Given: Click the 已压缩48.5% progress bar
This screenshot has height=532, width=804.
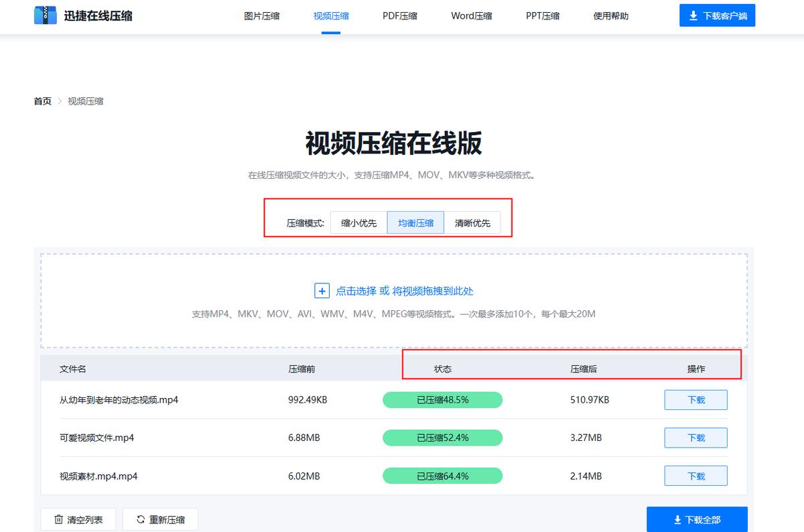Looking at the screenshot, I should (442, 400).
